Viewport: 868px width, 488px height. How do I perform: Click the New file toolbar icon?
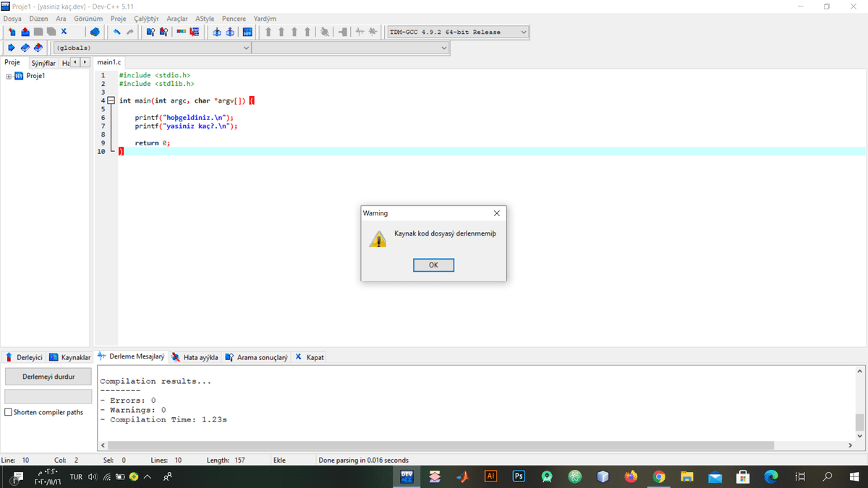tap(12, 32)
